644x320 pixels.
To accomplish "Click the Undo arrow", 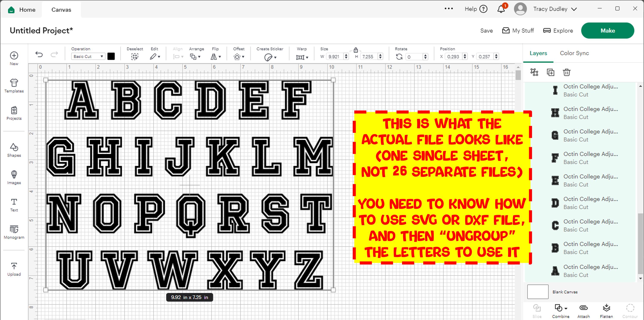I will 39,54.
